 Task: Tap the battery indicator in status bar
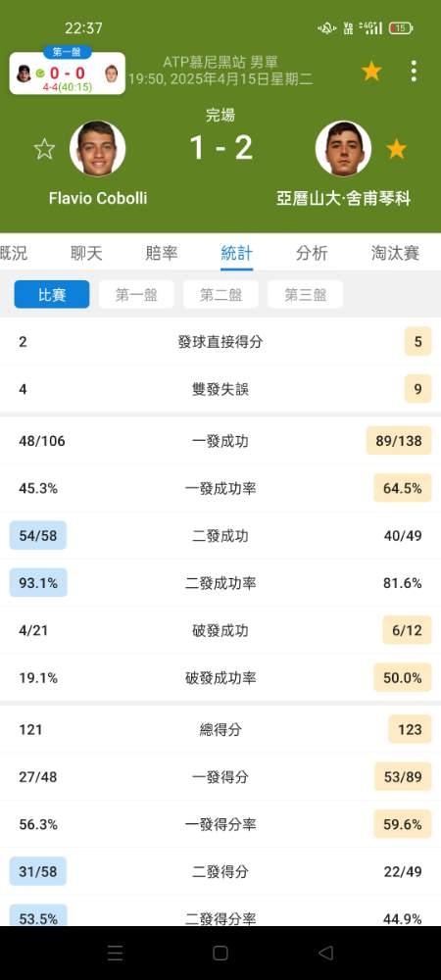401,28
